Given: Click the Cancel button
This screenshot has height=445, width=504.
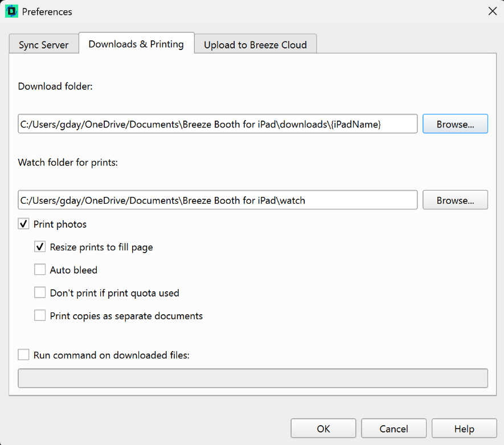Looking at the screenshot, I should pos(394,428).
